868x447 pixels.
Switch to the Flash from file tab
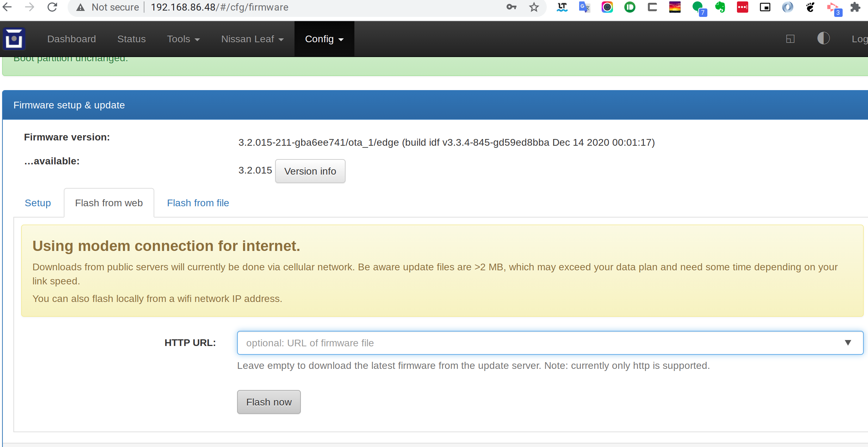198,203
